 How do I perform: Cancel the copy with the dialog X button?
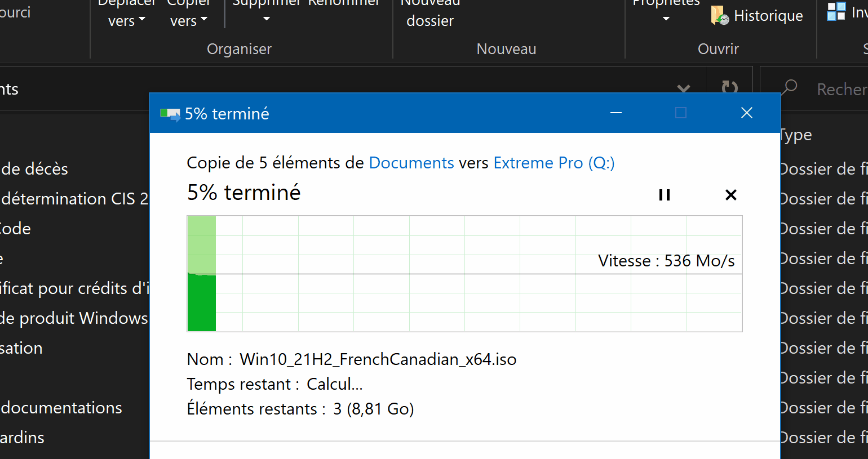(x=730, y=194)
